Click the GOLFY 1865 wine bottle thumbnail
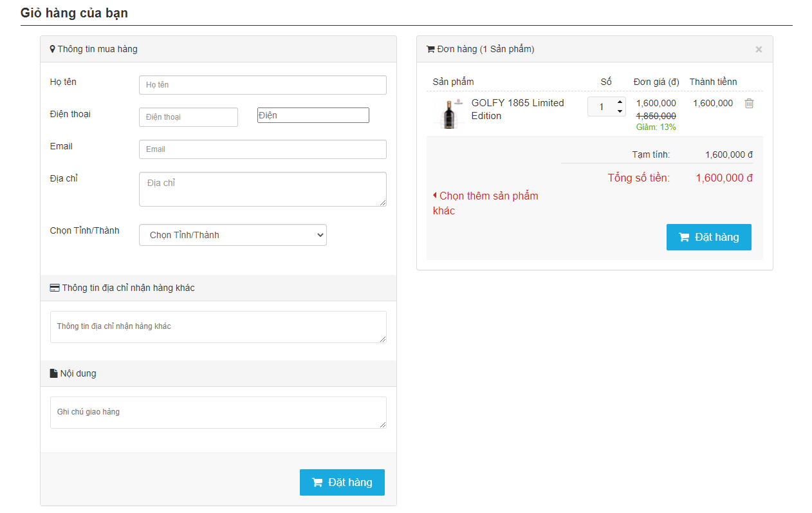Image resolution: width=812 pixels, height=513 pixels. tap(449, 114)
